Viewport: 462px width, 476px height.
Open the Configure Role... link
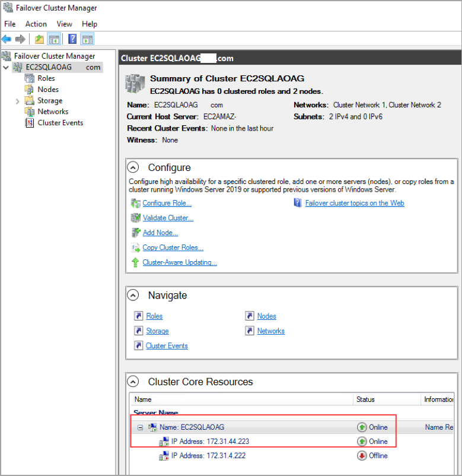pos(167,203)
